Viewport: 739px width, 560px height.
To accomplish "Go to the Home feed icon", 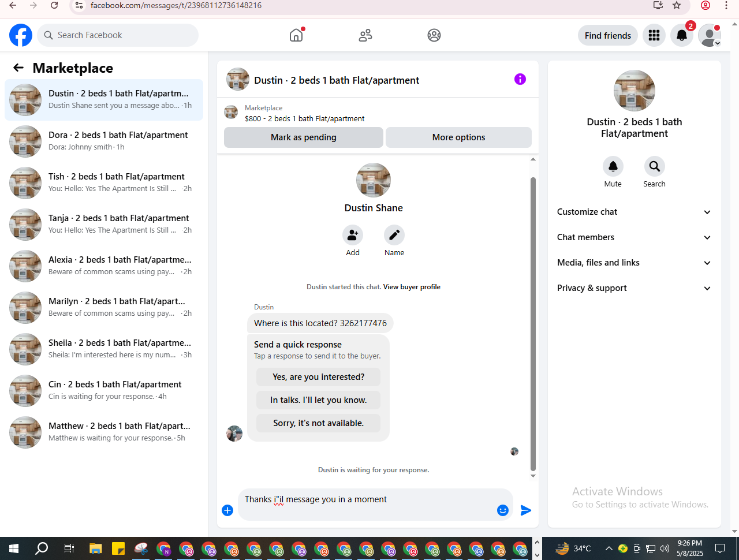I will click(x=296, y=35).
